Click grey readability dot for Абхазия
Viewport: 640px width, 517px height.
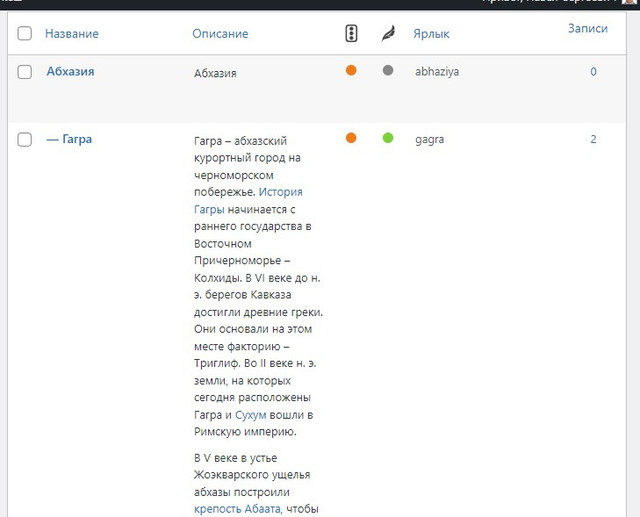(x=388, y=70)
